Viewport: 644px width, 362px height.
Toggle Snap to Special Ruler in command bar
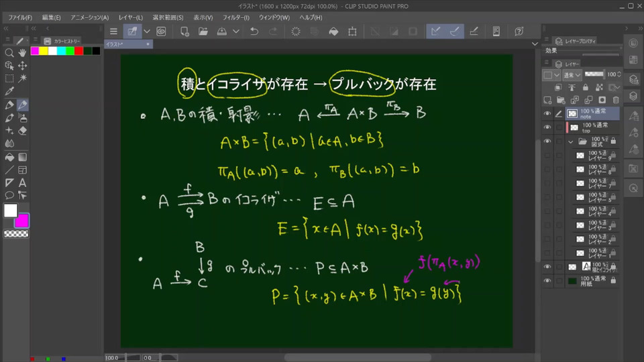click(x=455, y=32)
